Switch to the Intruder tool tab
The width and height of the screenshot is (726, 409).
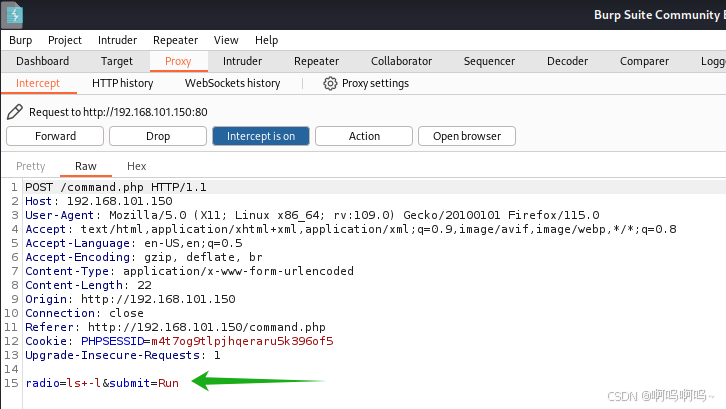pos(242,61)
